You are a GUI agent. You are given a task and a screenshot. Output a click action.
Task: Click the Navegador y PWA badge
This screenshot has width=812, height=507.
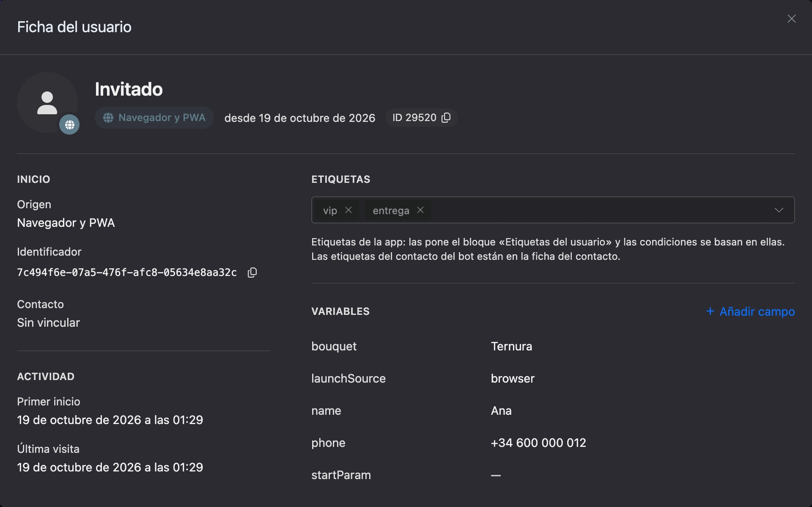click(x=154, y=118)
